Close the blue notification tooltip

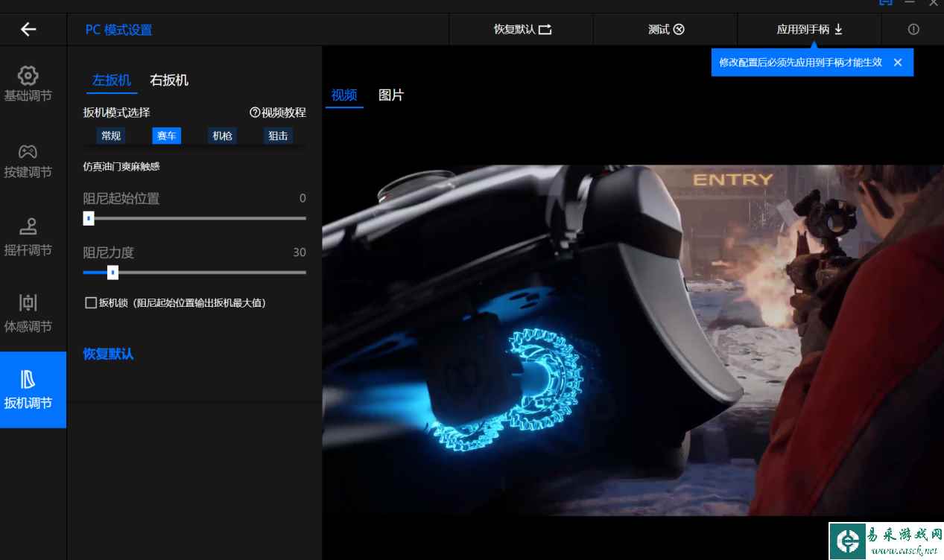(898, 63)
